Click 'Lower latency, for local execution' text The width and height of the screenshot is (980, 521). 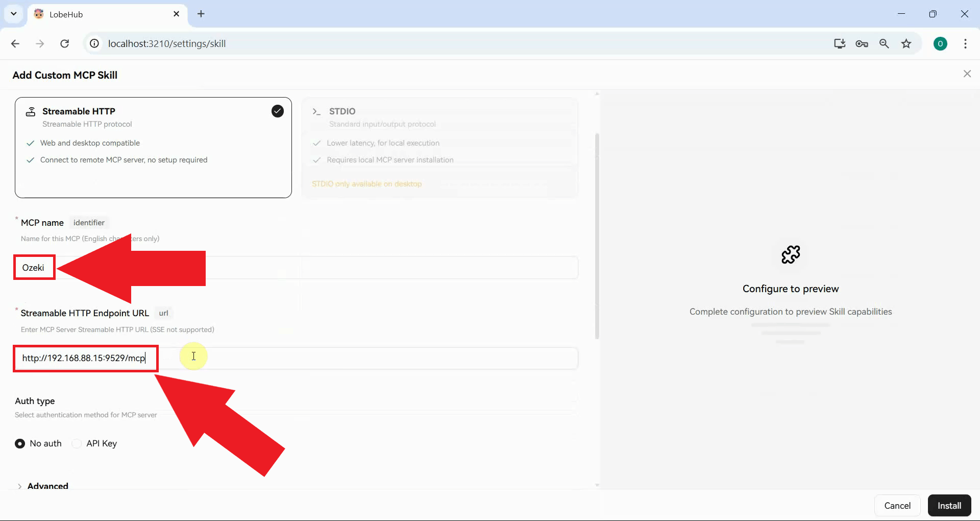tap(383, 143)
